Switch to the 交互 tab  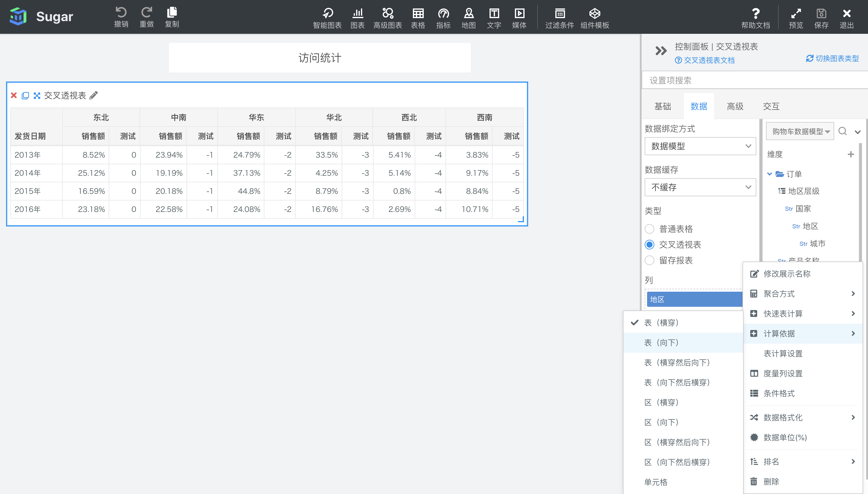point(771,107)
